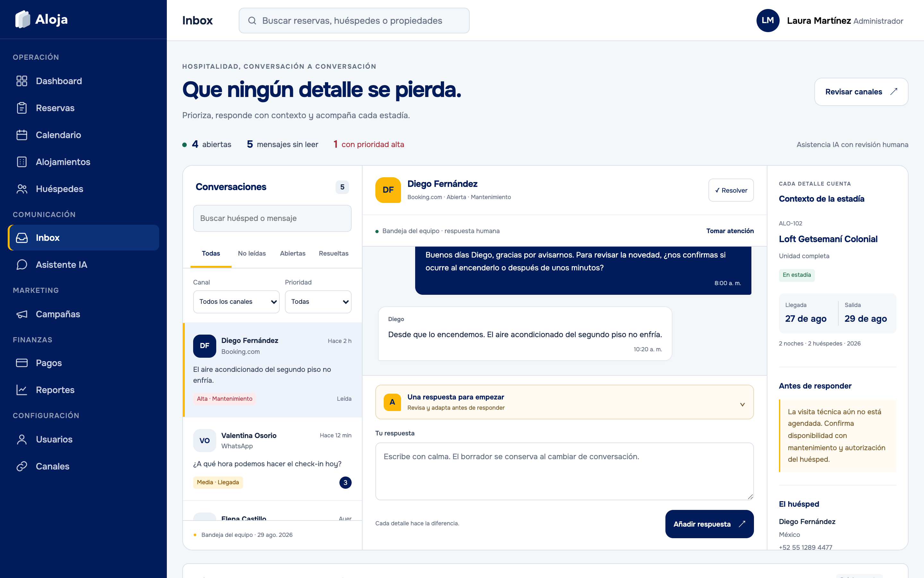This screenshot has height=578, width=924.
Task: Click the 'Media · Llegada' tag
Action: pos(218,482)
